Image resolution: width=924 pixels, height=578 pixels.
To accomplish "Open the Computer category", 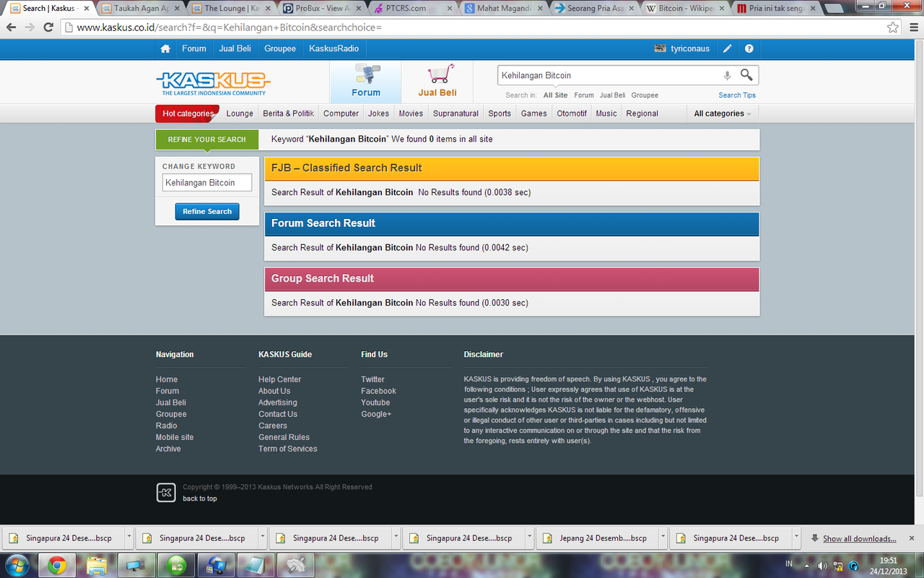I will 341,113.
